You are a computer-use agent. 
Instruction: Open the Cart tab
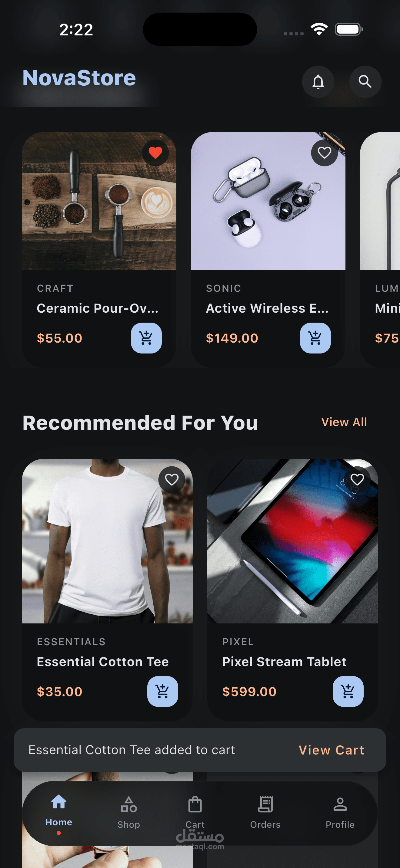point(195,813)
